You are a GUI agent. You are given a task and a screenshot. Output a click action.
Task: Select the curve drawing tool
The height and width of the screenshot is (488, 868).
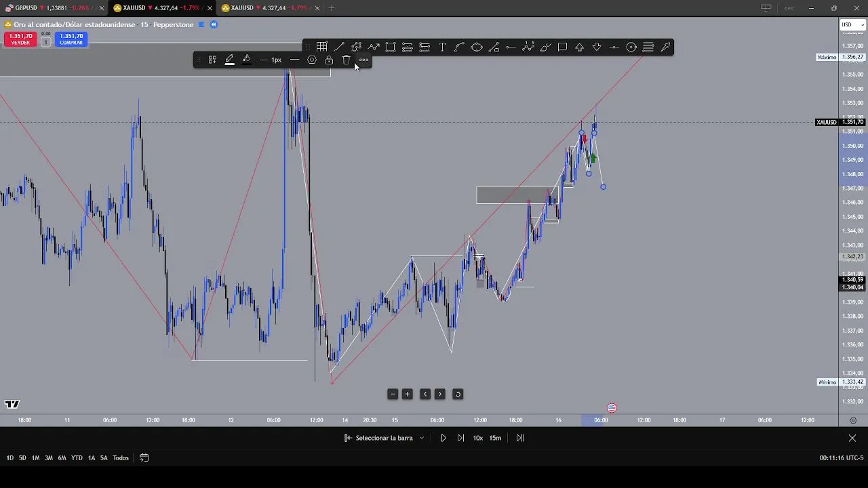(459, 47)
